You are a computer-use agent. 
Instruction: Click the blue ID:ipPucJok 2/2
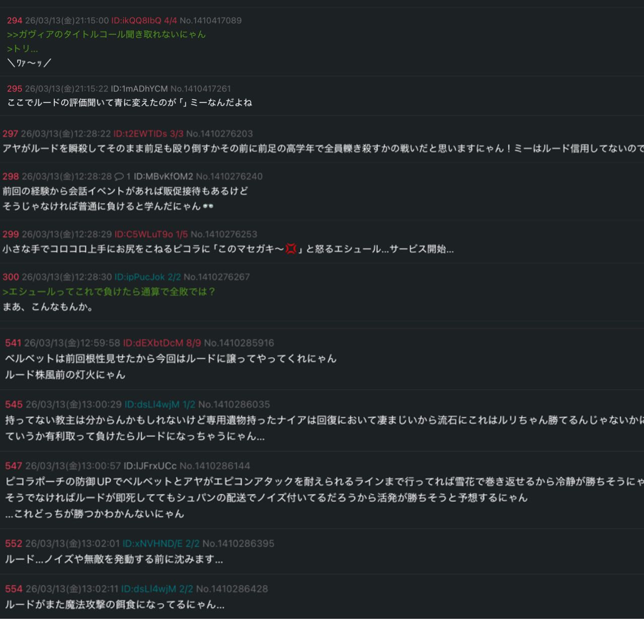pos(147,277)
